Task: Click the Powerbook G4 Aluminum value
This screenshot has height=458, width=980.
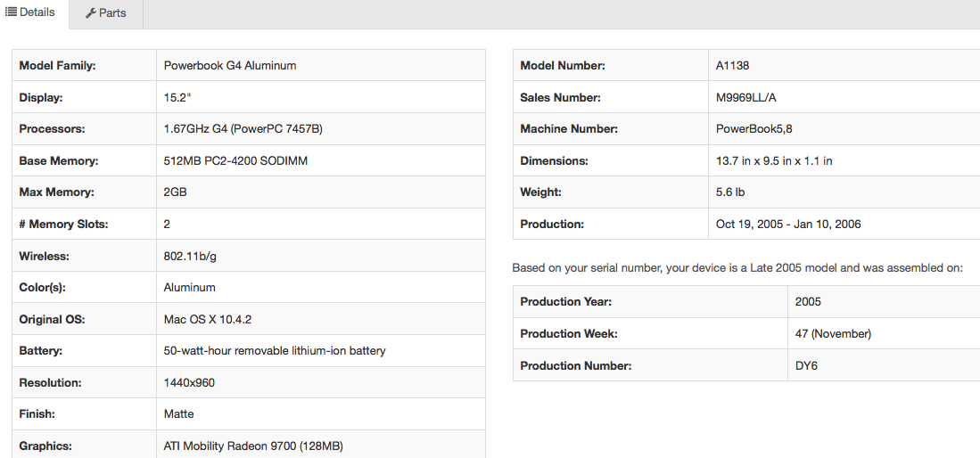Action: [230, 65]
